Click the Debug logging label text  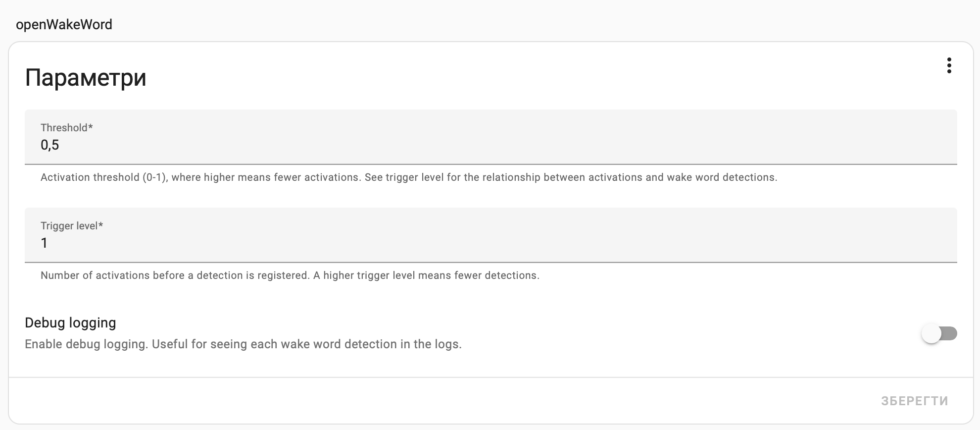click(70, 323)
